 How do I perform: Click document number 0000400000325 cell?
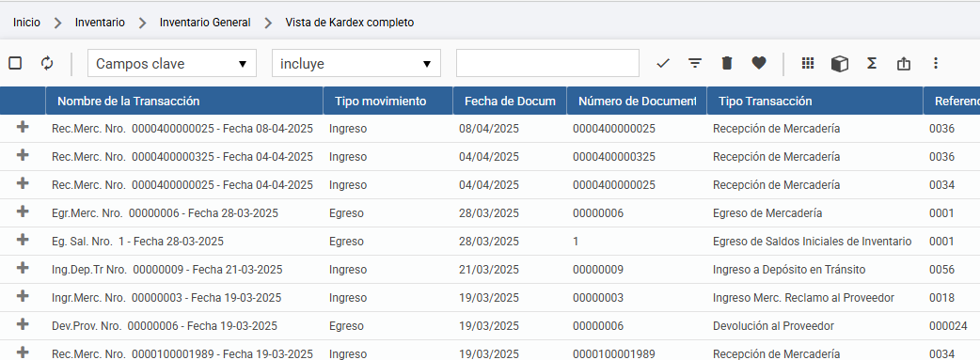(x=614, y=157)
